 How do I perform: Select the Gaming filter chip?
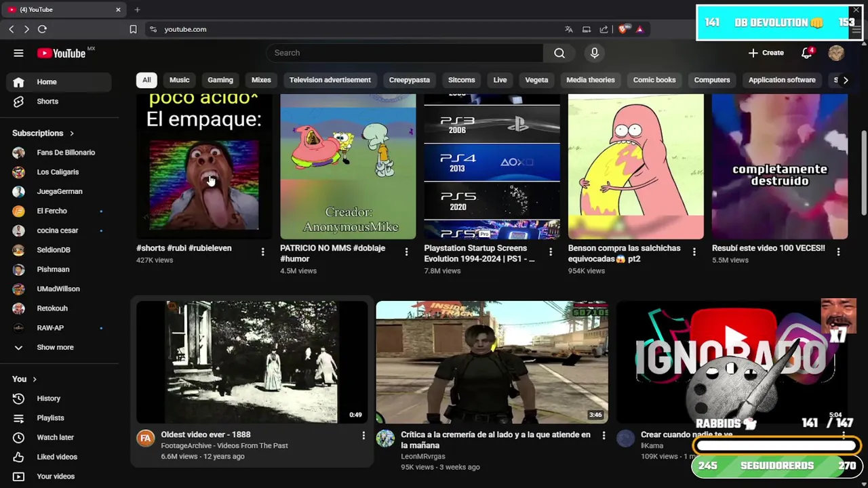(220, 80)
